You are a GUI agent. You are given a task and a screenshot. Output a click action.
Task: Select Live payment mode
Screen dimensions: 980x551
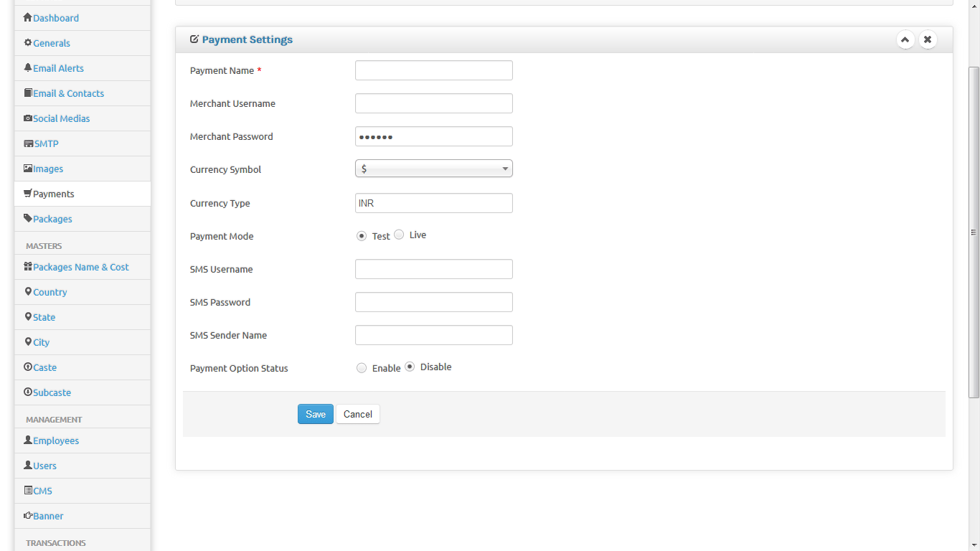click(x=399, y=235)
